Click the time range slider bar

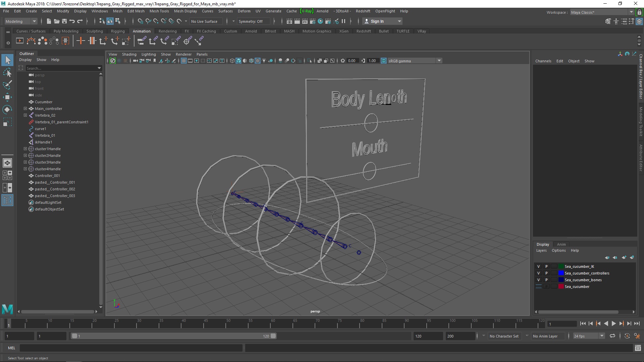point(173,336)
